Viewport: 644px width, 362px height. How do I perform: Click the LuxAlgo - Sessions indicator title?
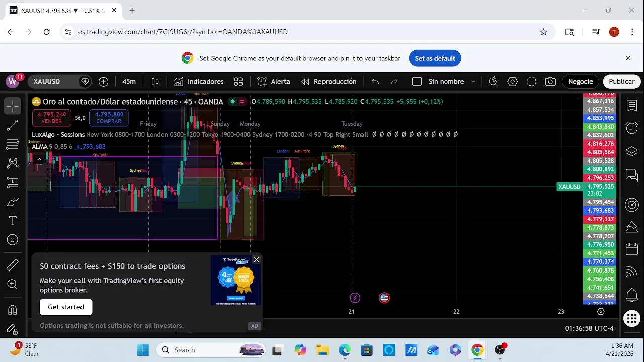click(x=58, y=135)
